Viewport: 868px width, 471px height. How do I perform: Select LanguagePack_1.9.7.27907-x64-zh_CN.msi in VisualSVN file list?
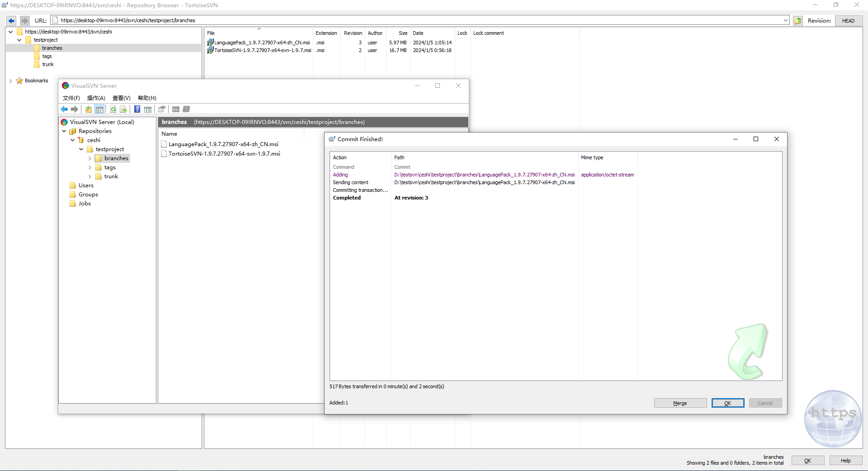click(x=223, y=144)
